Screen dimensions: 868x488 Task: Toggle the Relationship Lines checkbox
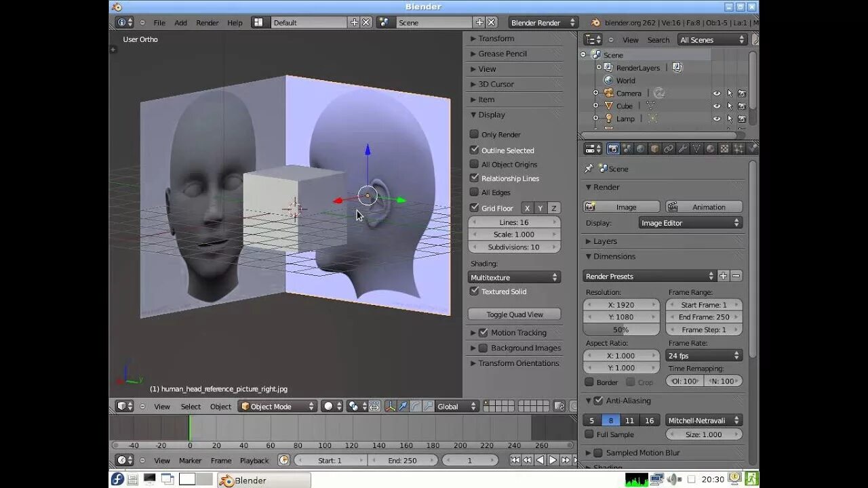coord(474,178)
